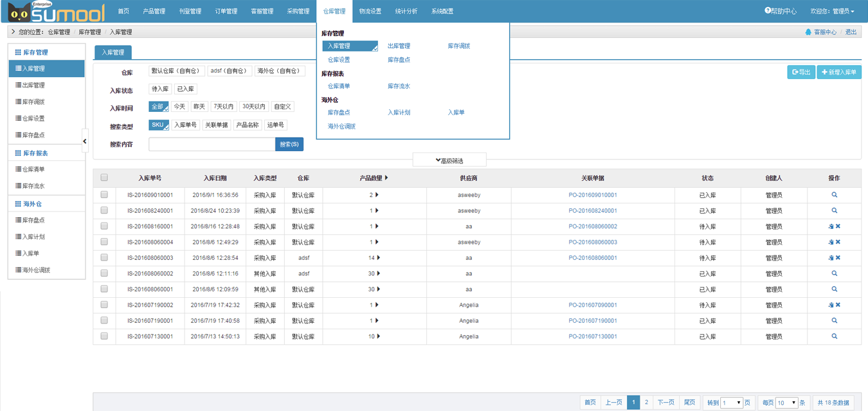Screen dimensions: 868x411
Task: Open the 每页 items-per-page dropdown
Action: 786,403
